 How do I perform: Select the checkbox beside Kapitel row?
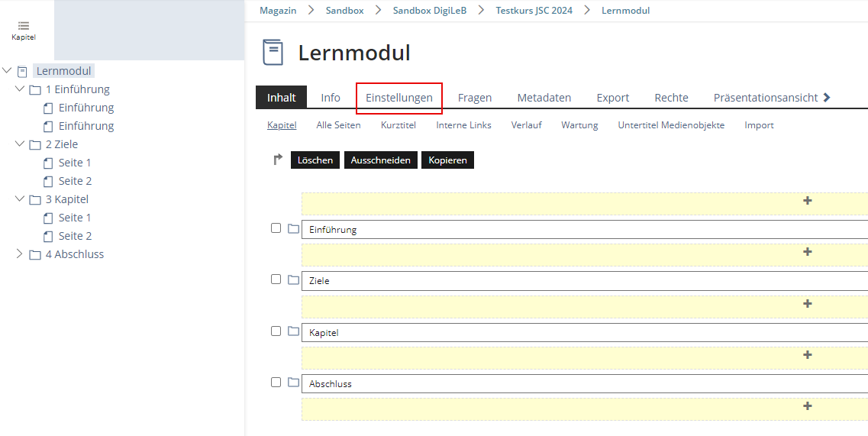[x=276, y=331]
